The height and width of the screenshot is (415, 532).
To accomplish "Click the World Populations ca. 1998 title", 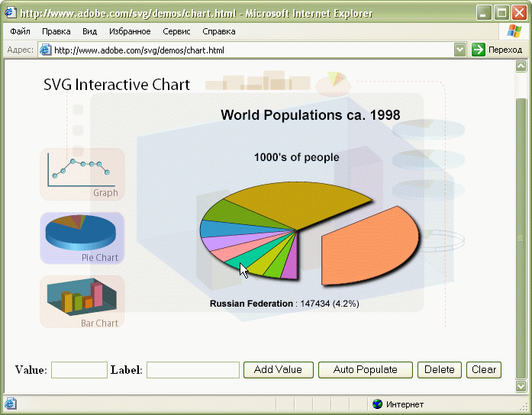I will click(x=311, y=115).
